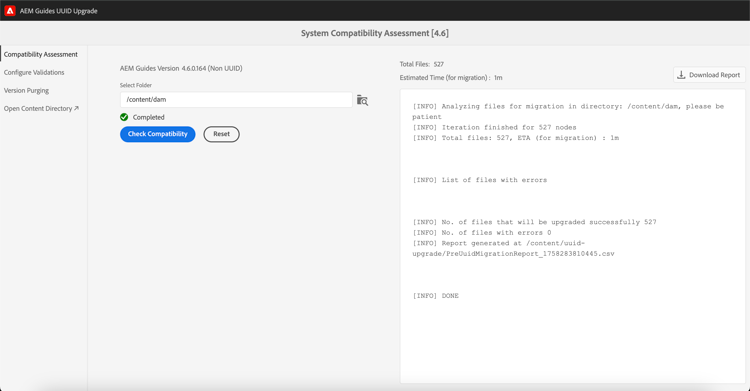Click the 'Report generated at' log line

point(513,248)
